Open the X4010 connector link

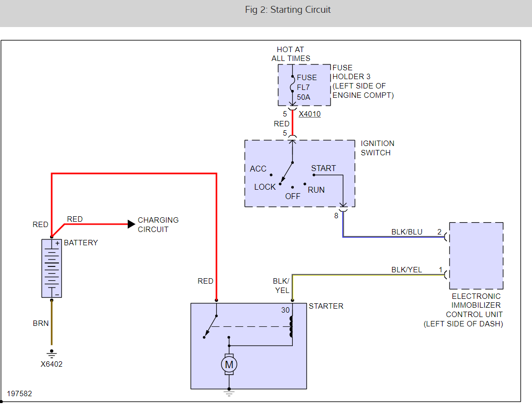pyautogui.click(x=309, y=114)
